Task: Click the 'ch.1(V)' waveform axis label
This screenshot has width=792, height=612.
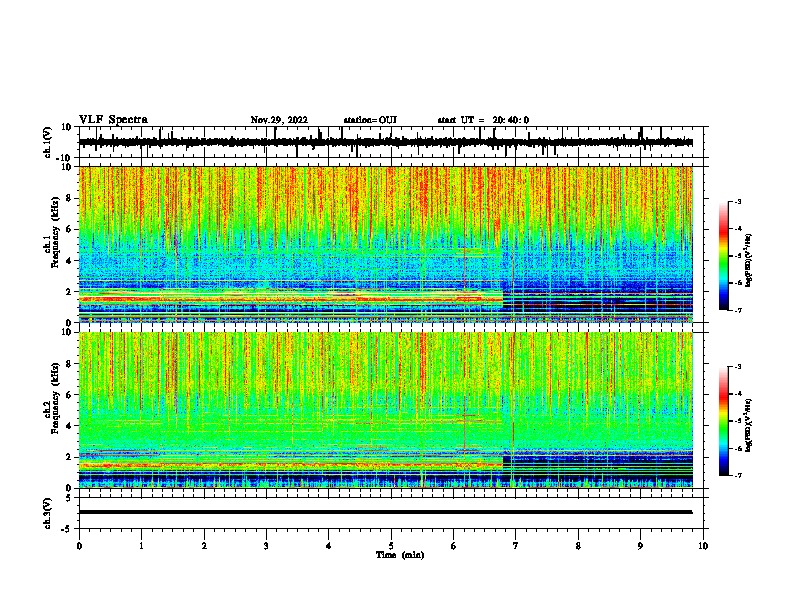Action: pos(48,142)
